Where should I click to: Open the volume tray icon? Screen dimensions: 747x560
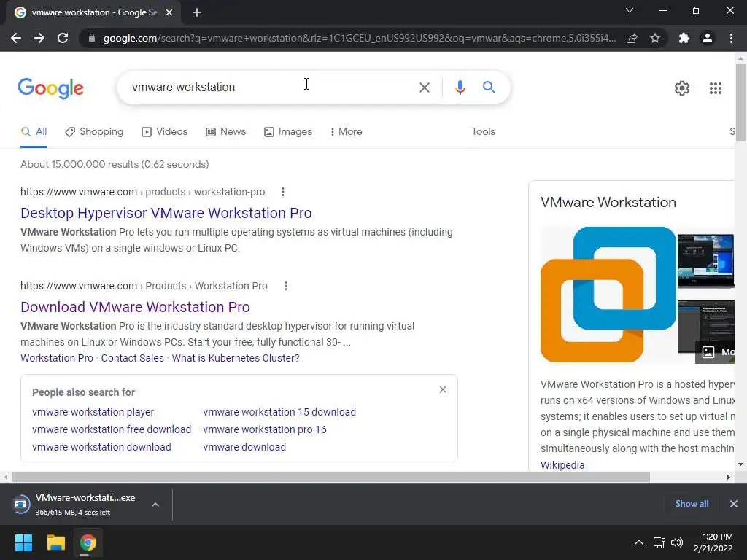point(676,542)
